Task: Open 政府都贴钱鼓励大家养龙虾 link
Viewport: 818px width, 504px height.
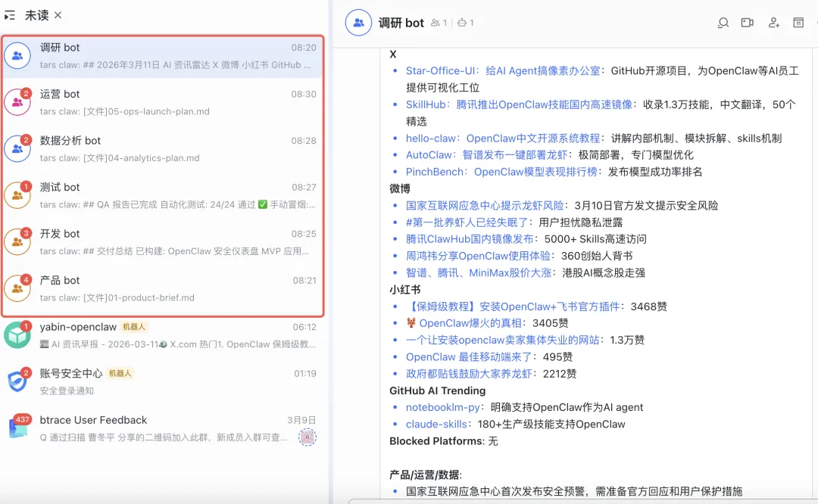Action: tap(469, 374)
